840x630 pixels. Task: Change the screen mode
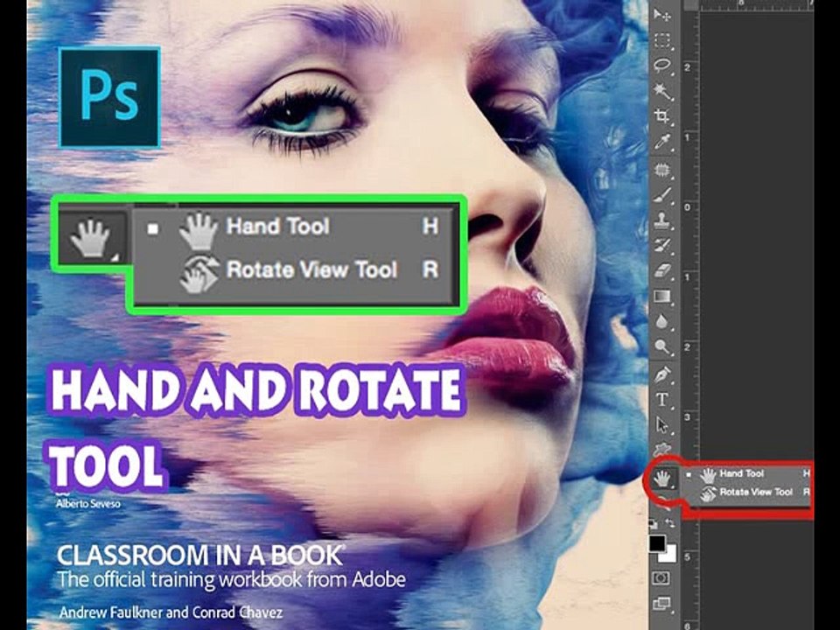661,604
